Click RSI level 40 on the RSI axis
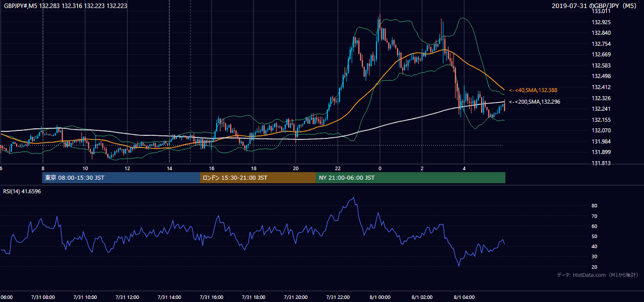Image resolution: width=644 pixels, height=302 pixels. point(595,246)
